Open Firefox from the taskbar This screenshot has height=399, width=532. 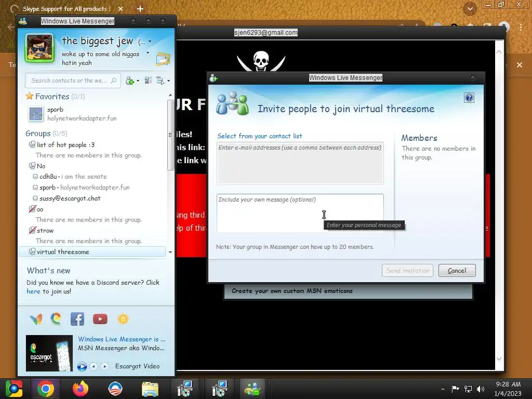[81, 389]
